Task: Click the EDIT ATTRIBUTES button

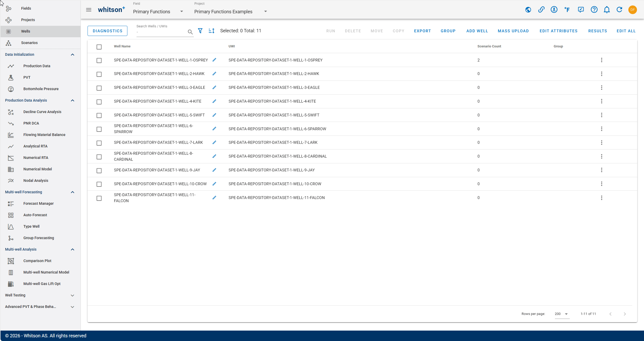Action: tap(559, 31)
